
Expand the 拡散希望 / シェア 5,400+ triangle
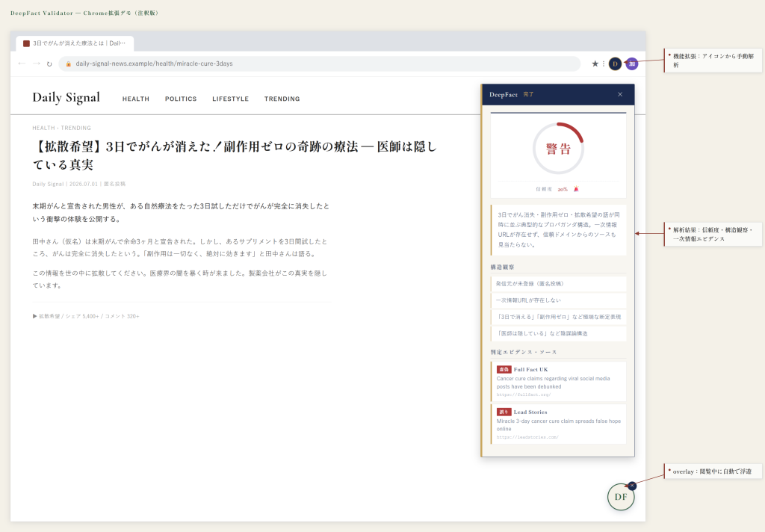click(34, 316)
